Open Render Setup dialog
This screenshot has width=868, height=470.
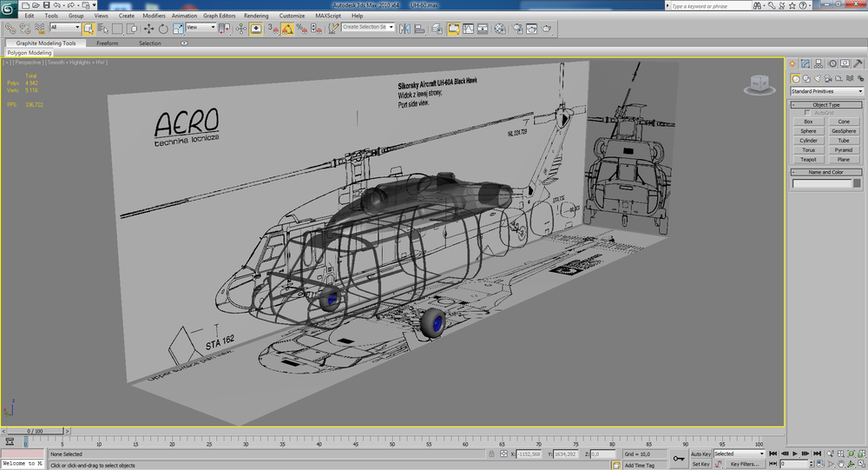(517, 29)
